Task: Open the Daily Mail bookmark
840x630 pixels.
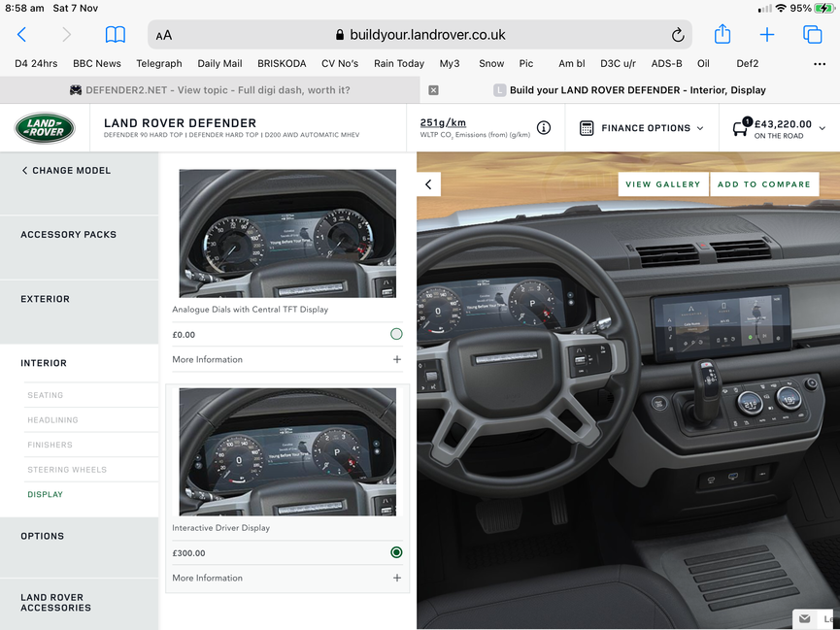Action: 219,64
